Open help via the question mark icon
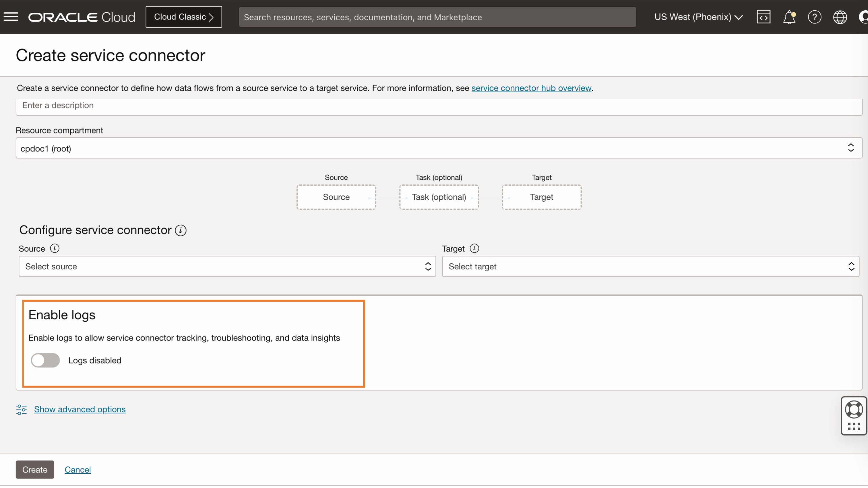 coord(815,17)
